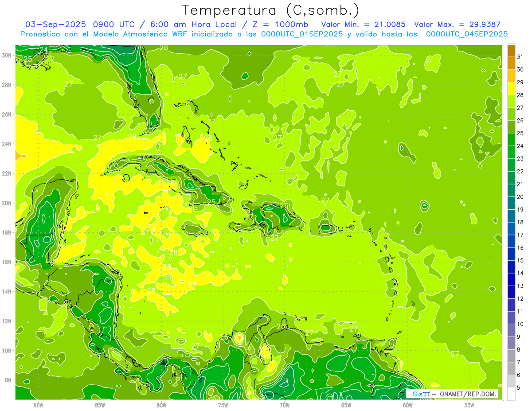Click the colorbar scale label 19
This screenshot has height=411, width=532.
[520, 210]
